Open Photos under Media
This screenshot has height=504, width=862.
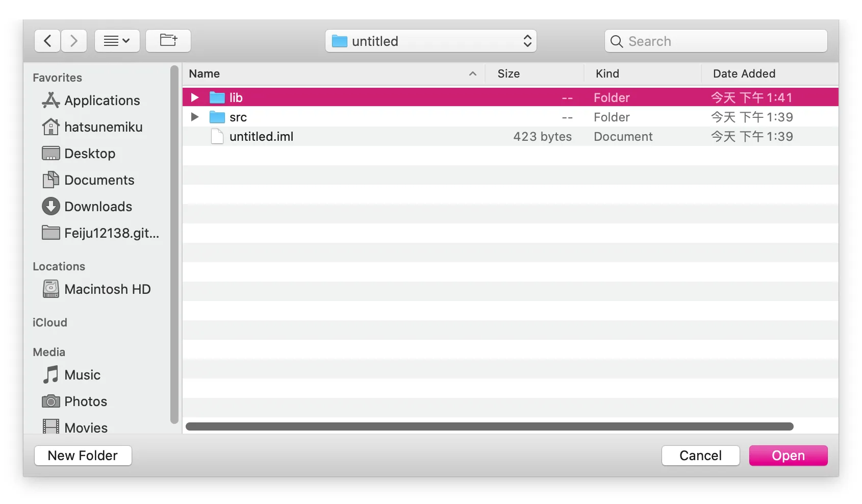[x=86, y=401]
